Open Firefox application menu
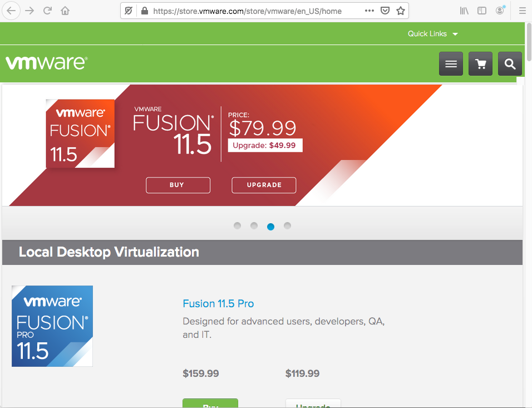 [522, 11]
